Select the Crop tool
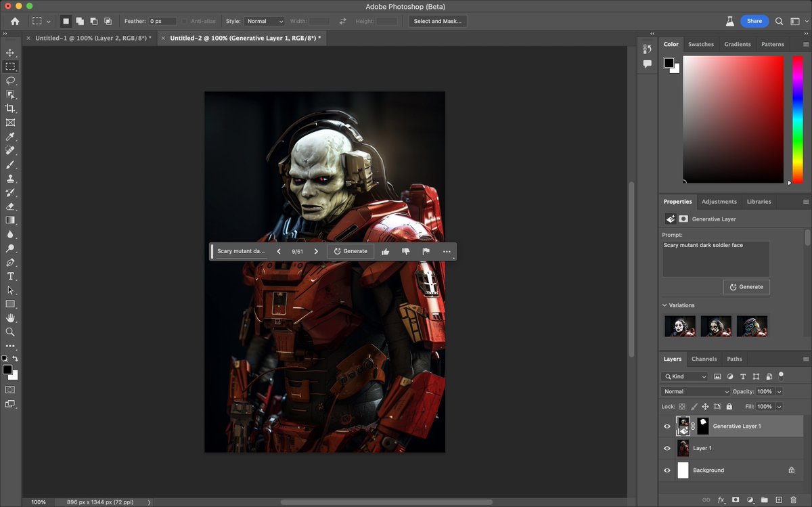This screenshot has width=812, height=507. (x=10, y=108)
